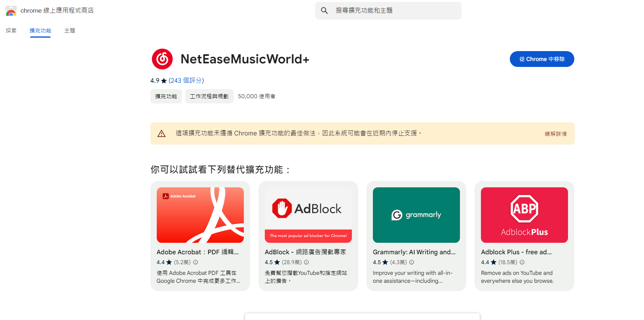644x320 pixels.
Task: Open the 探索 tab
Action: [x=11, y=30]
